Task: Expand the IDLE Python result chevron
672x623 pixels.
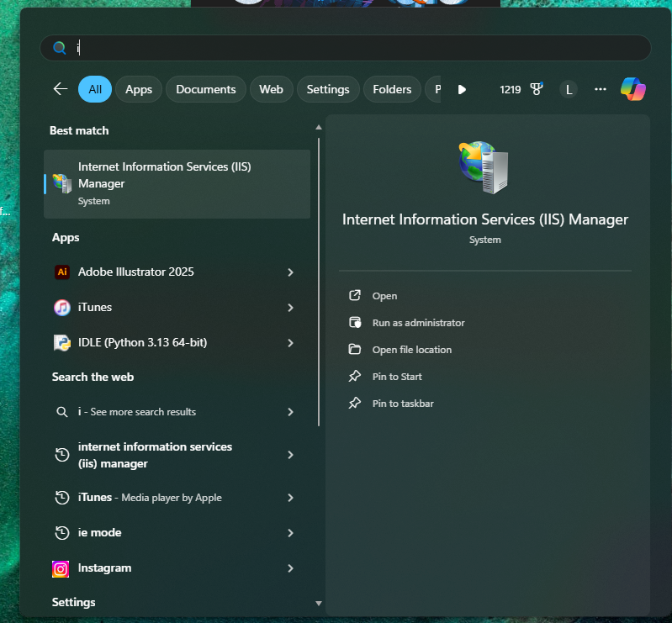Action: point(290,343)
